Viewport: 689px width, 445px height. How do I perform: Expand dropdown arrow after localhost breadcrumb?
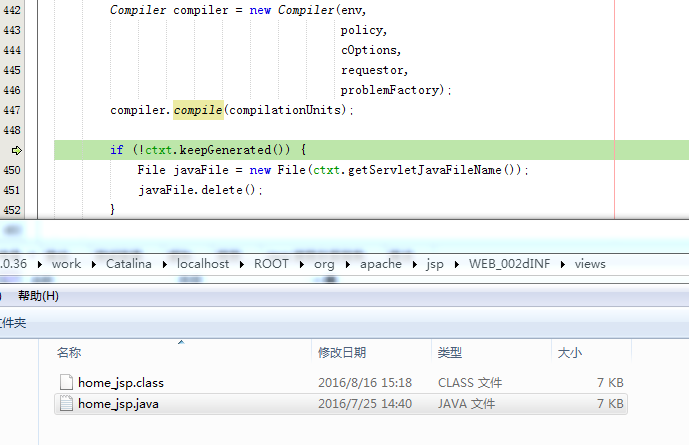242,264
